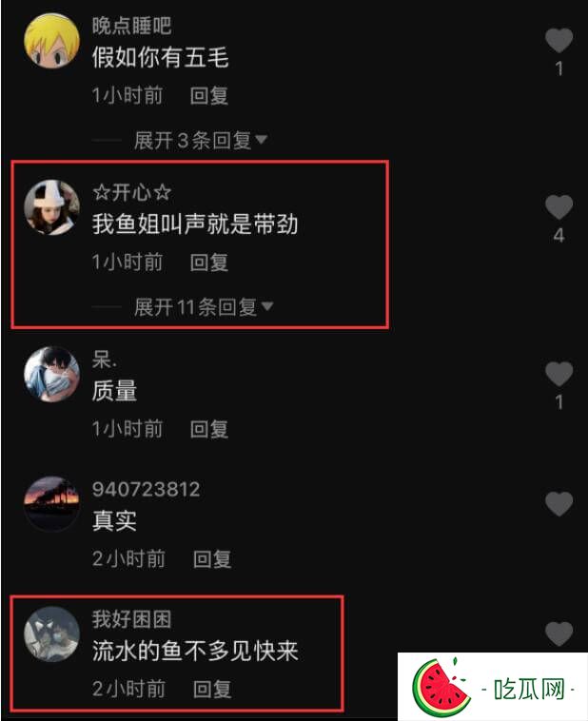Image resolution: width=588 pixels, height=721 pixels.
Task: Expand 展开11条回复 replies
Action: coord(204,306)
